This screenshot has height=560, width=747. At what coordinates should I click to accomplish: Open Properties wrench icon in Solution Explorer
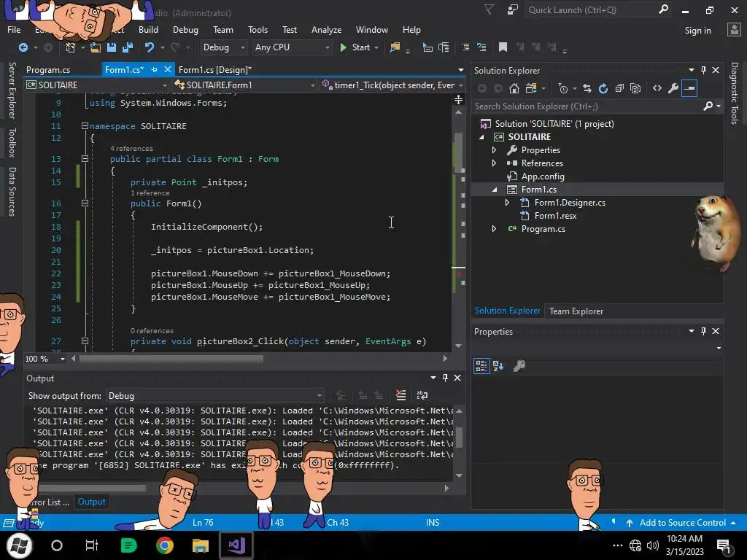pyautogui.click(x=673, y=88)
